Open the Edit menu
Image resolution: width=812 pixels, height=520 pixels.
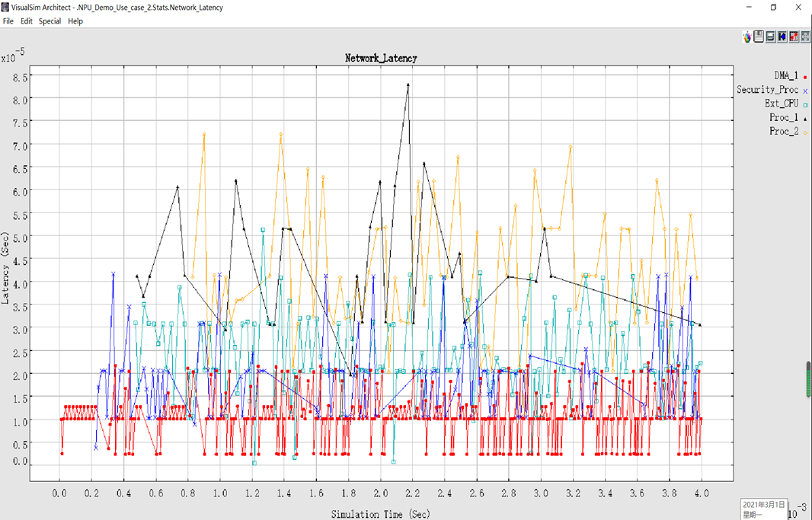[x=27, y=21]
